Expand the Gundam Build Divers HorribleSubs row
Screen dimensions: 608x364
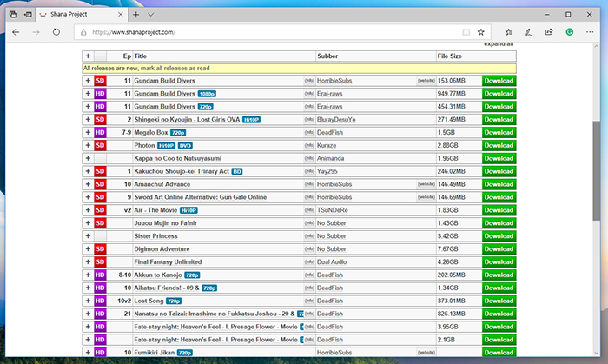(88, 81)
